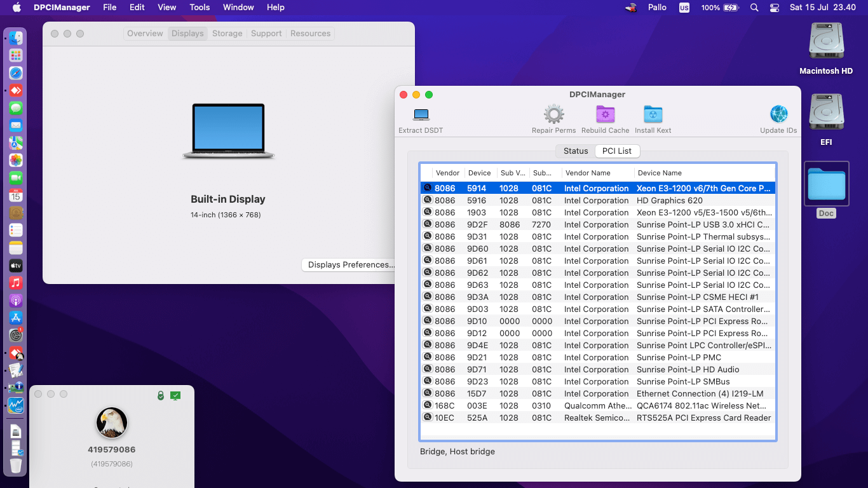
Task: Open the View menu
Action: [167, 8]
